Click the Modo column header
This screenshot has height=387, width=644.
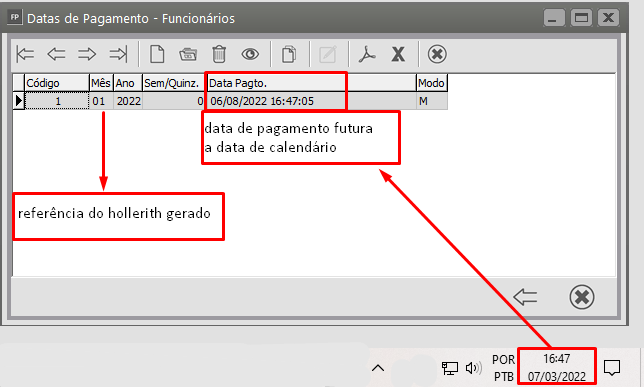[x=432, y=83]
